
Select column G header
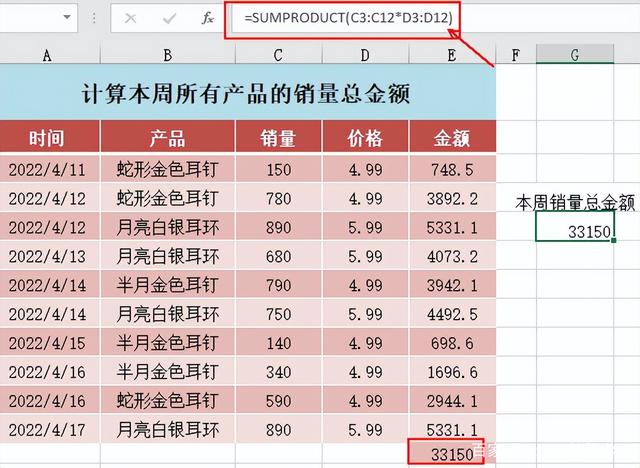(575, 55)
